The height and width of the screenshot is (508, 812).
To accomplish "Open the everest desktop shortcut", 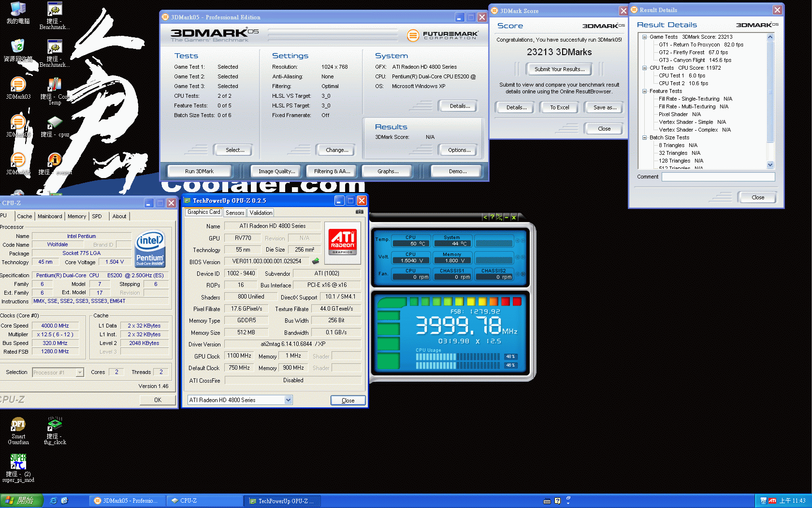I will click(55, 164).
